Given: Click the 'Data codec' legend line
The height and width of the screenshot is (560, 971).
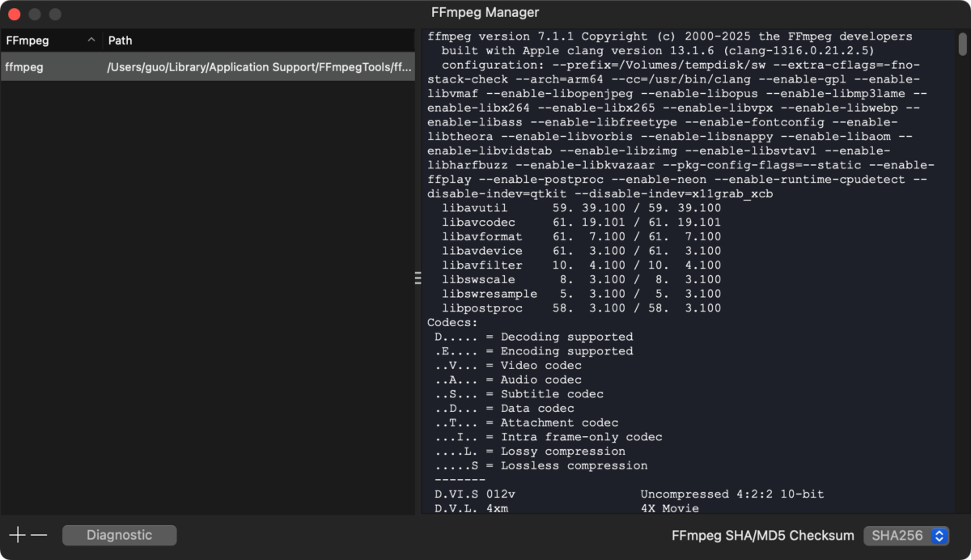Looking at the screenshot, I should point(505,409).
